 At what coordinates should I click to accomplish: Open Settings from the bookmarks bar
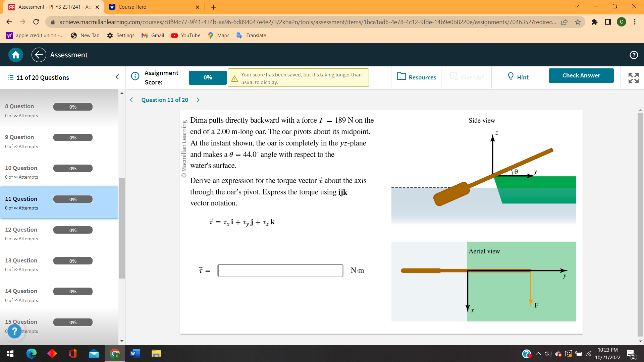[x=121, y=35]
